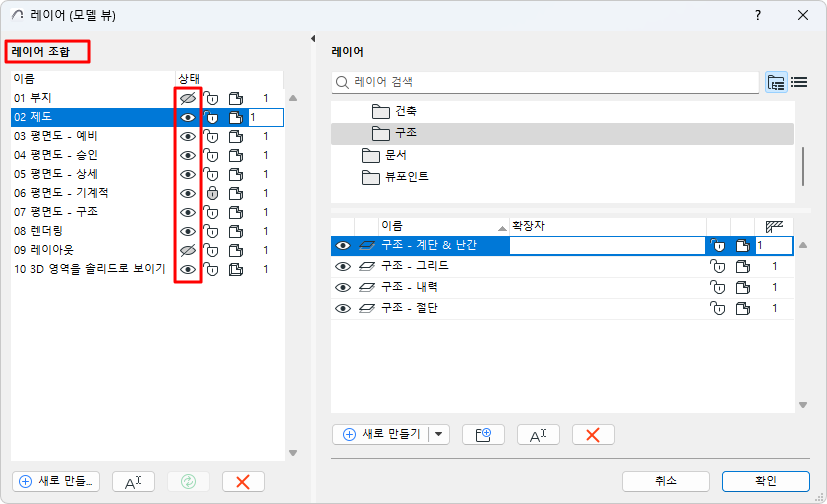
Task: Click lock icon of 02 제도 row
Action: [x=211, y=117]
